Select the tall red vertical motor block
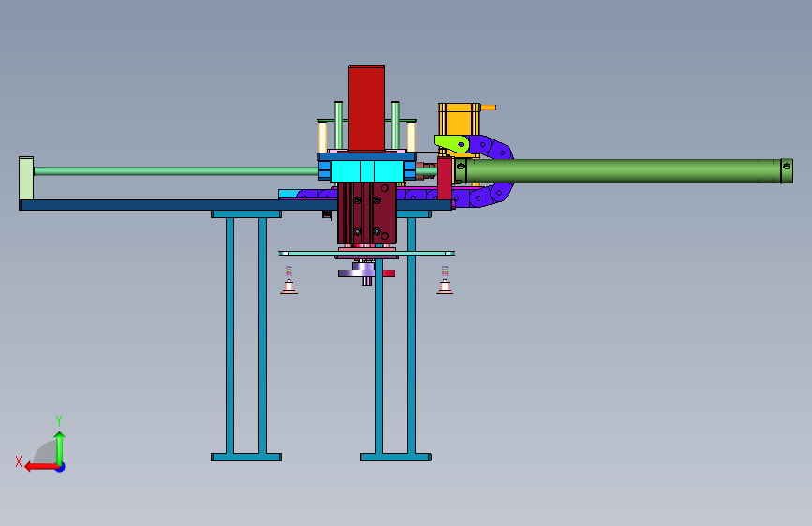 [x=366, y=108]
